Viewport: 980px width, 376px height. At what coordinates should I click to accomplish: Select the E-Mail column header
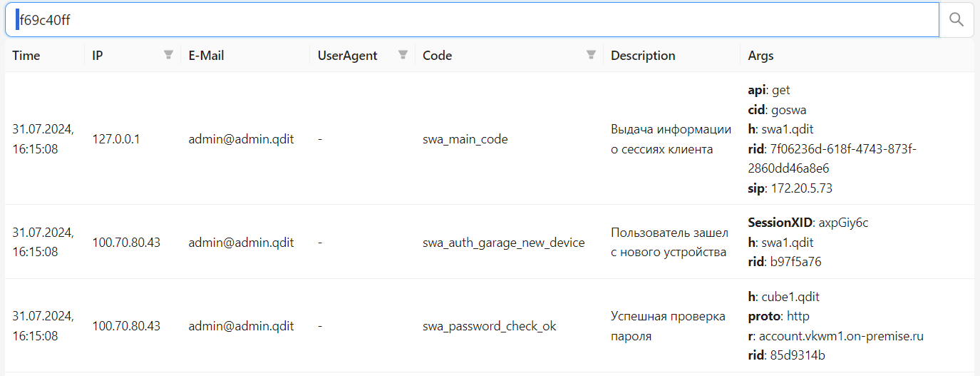pos(206,56)
